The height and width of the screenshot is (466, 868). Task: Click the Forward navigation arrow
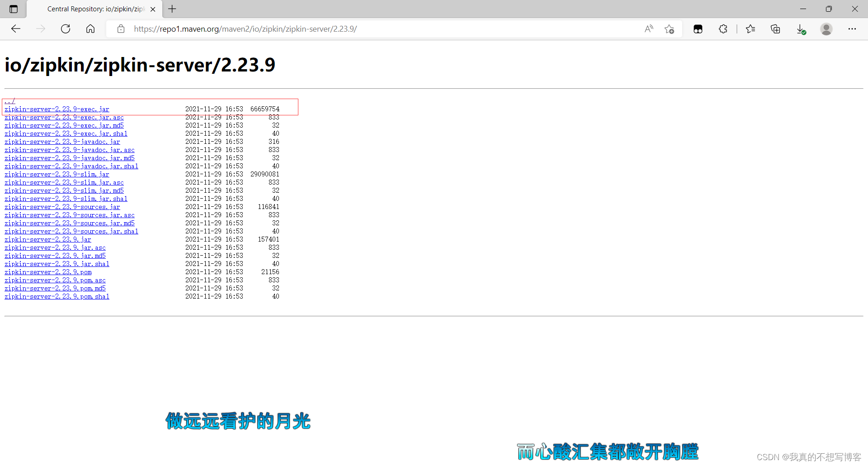tap(41, 29)
